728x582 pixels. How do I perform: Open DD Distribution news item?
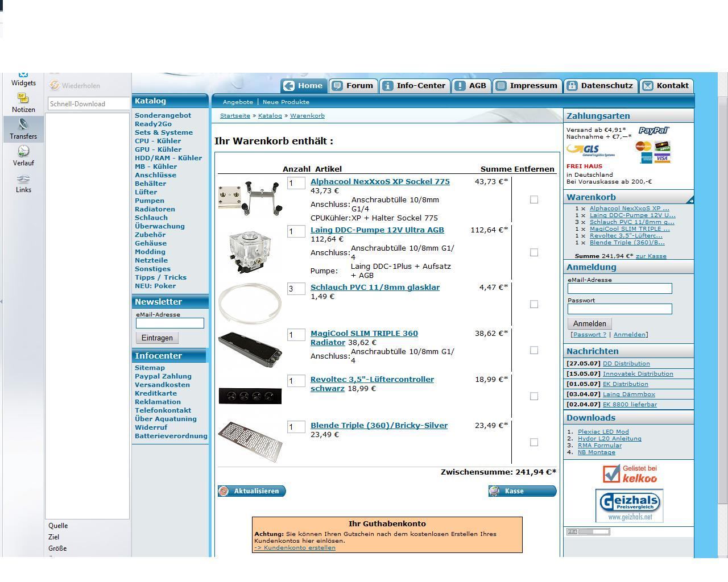(626, 364)
